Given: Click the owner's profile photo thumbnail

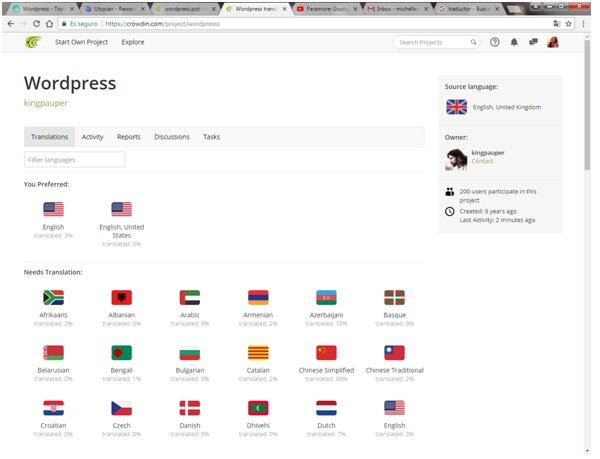Looking at the screenshot, I should [457, 159].
